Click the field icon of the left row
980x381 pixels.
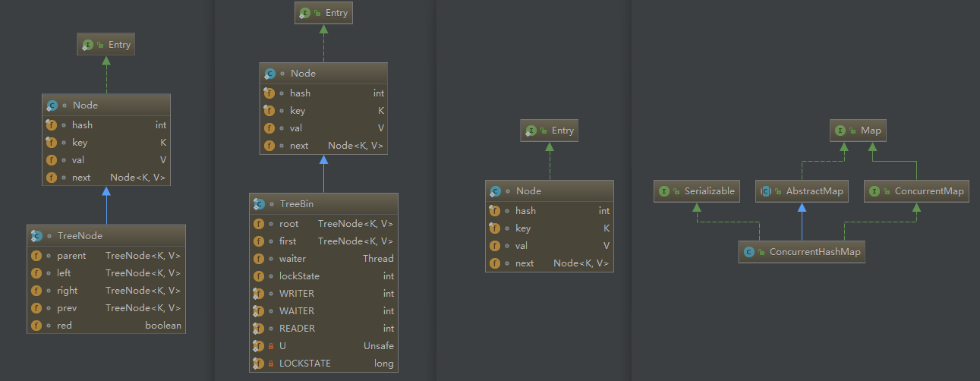tap(36, 273)
